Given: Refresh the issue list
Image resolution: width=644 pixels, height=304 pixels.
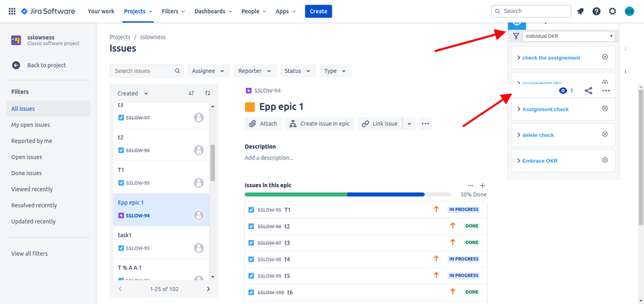Looking at the screenshot, I should [207, 93].
